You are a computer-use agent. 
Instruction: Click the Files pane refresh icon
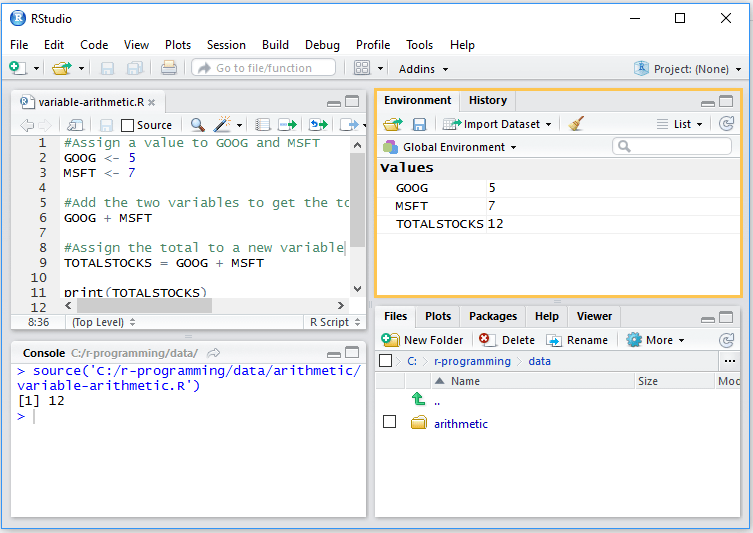click(726, 340)
